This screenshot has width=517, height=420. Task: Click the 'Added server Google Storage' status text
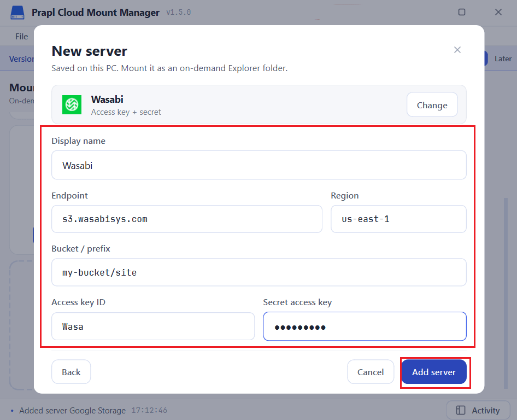pyautogui.click(x=72, y=411)
